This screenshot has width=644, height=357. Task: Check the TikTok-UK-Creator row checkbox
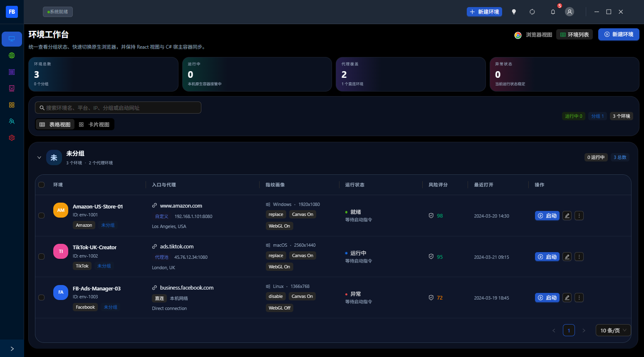(41, 257)
